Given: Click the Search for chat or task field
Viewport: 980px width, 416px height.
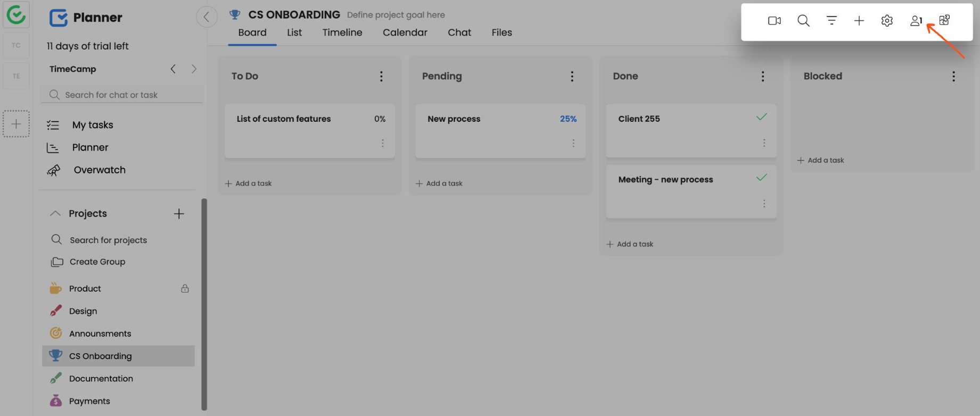Looking at the screenshot, I should tap(122, 95).
